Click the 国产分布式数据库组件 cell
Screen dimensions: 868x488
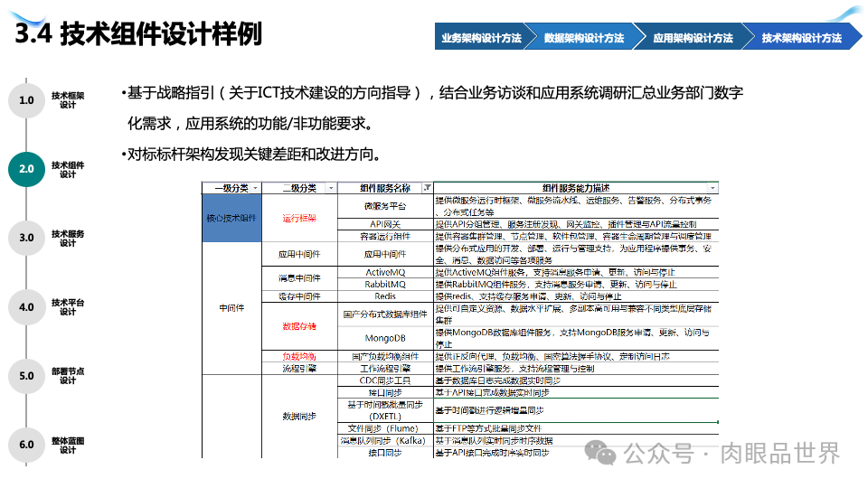[385, 314]
